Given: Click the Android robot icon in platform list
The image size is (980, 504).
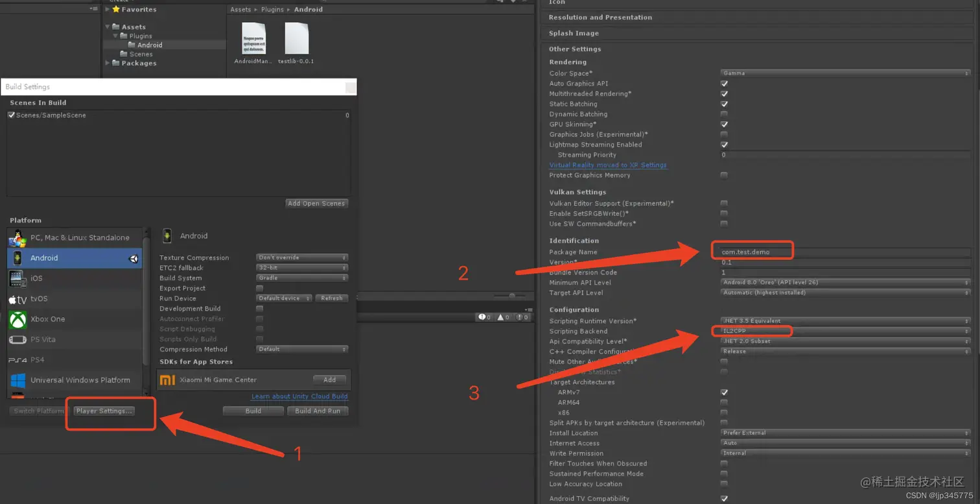Looking at the screenshot, I should [17, 258].
